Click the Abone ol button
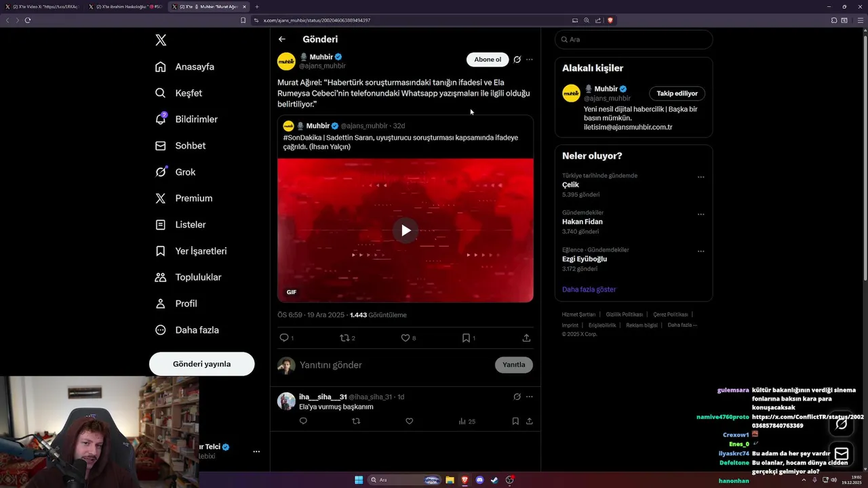The width and height of the screenshot is (868, 488). (x=488, y=60)
